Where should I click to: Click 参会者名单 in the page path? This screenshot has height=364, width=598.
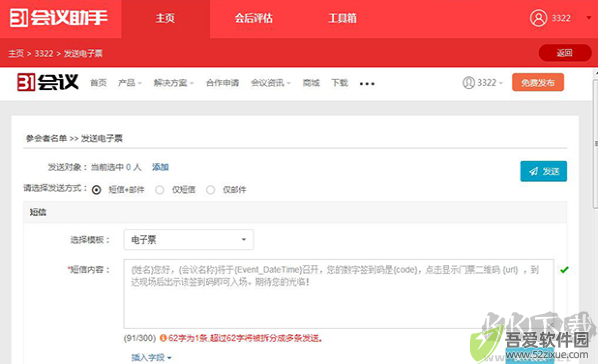pos(46,138)
